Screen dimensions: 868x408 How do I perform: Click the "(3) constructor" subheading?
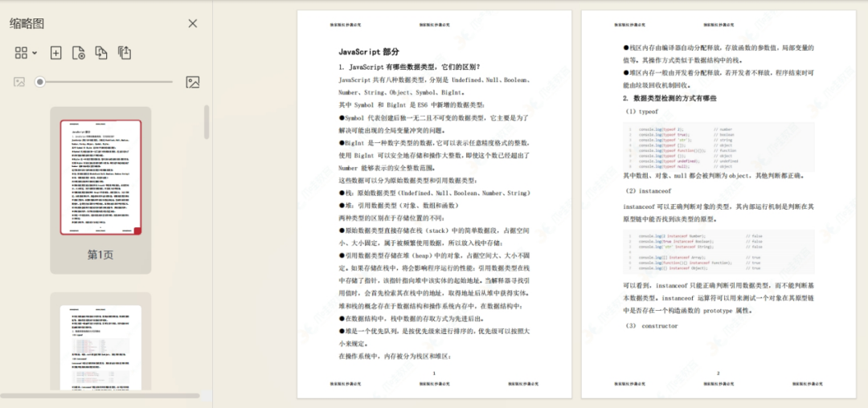652,326
